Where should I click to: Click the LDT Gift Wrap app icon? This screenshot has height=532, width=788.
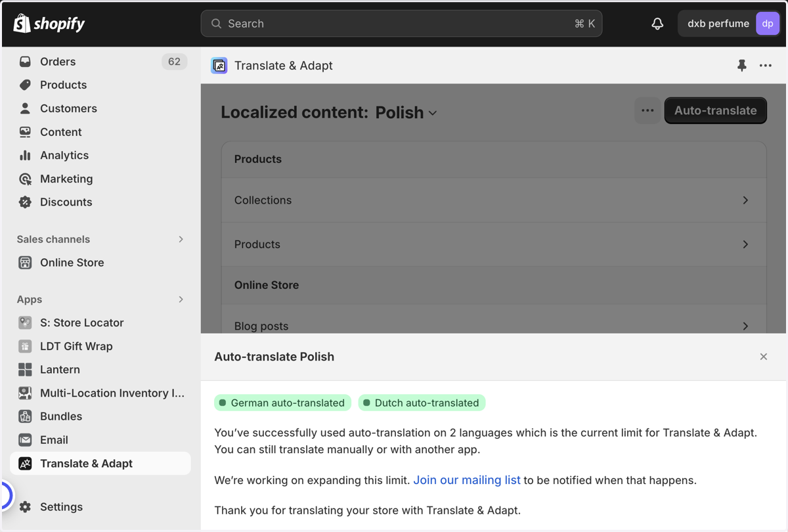coord(25,346)
